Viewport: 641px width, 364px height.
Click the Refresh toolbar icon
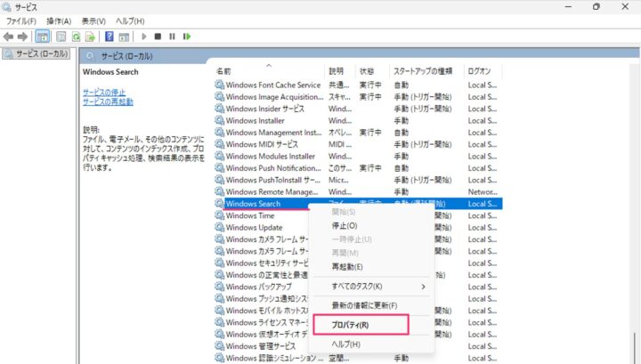[x=77, y=36]
